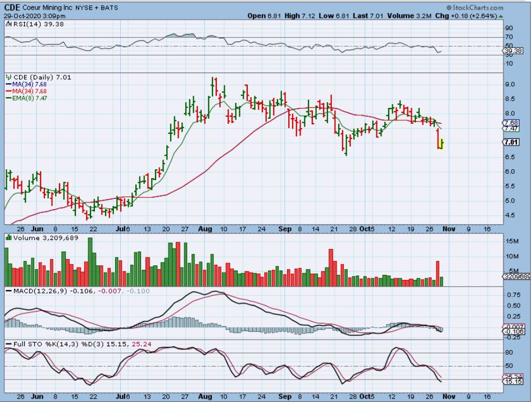532x402 pixels.
Task: Select the red MA(34) legend line
Action: 9,92
